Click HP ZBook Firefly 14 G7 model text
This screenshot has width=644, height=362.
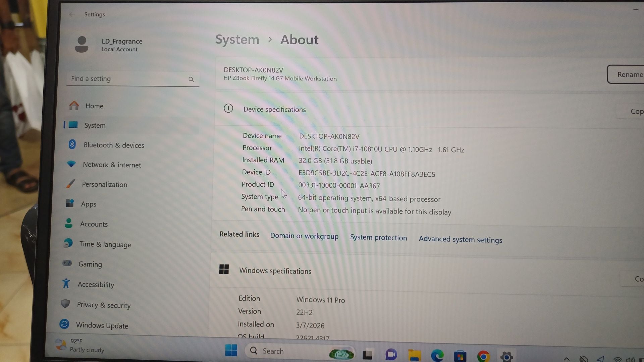tap(280, 78)
